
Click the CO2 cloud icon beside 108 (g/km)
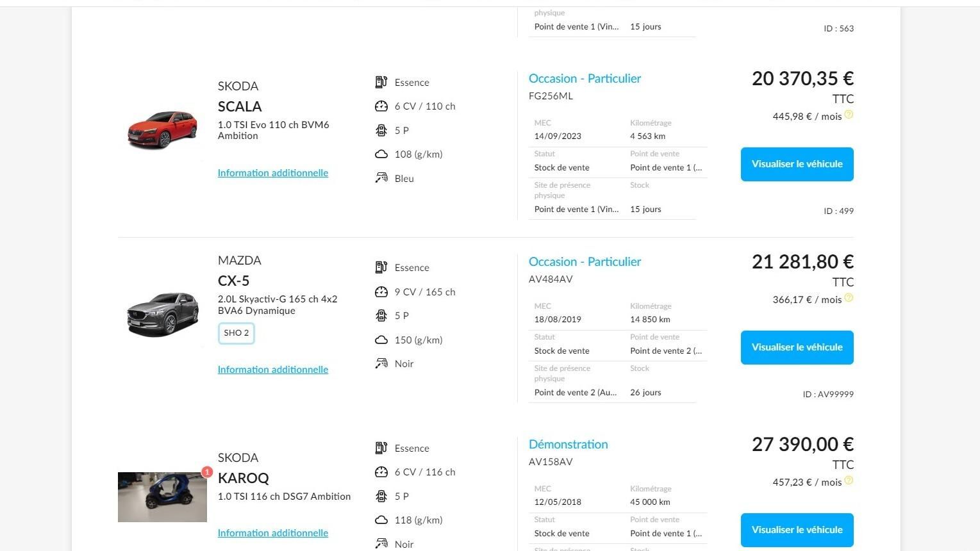(x=381, y=154)
